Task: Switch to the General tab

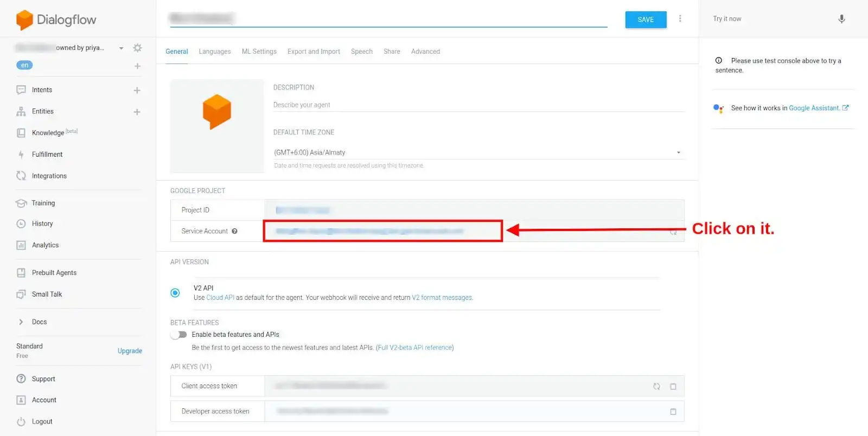Action: [177, 52]
